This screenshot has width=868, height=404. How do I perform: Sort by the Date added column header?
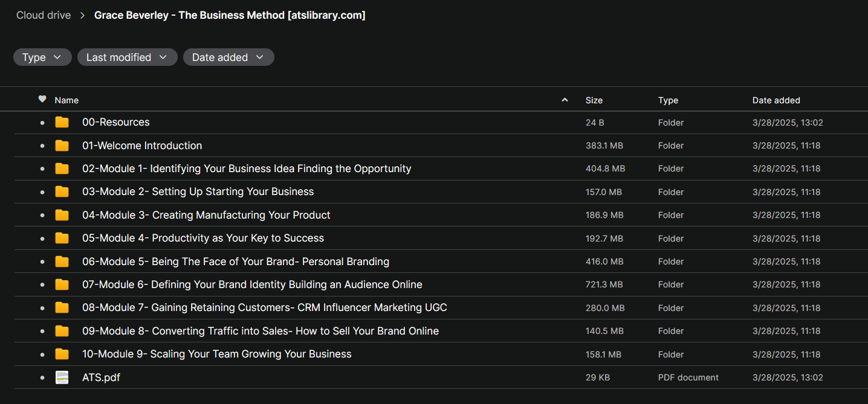click(x=776, y=100)
